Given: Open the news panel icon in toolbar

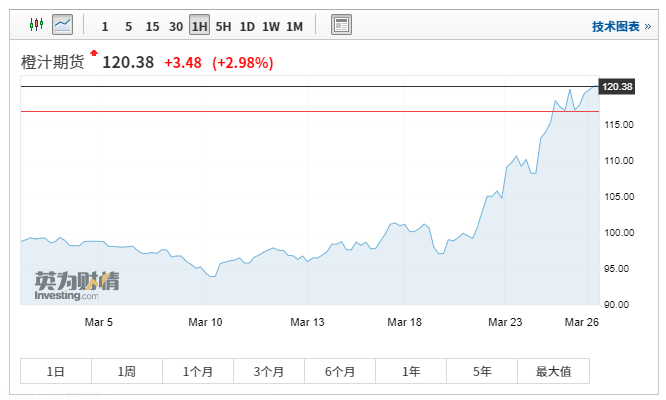Looking at the screenshot, I should 341,25.
